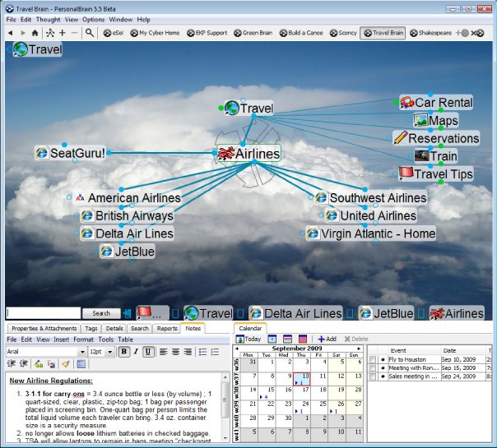Go to next month in calendar
This screenshot has height=448, width=497.
359,349
